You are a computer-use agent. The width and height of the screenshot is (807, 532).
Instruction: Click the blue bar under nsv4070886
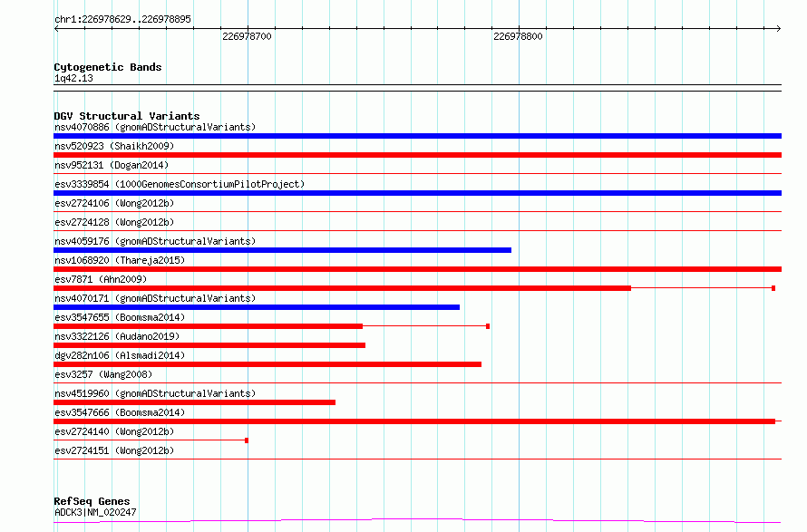point(417,136)
